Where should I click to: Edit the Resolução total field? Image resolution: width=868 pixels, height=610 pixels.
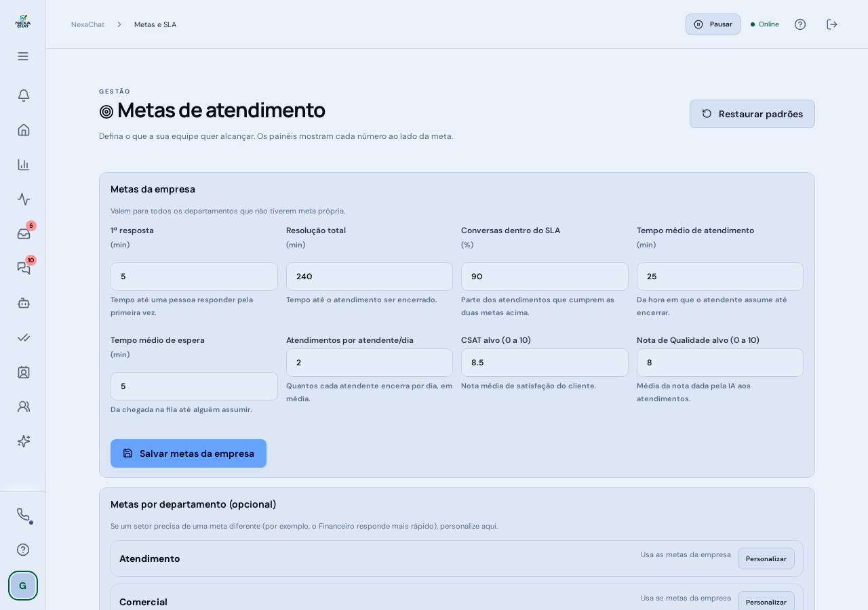tap(370, 277)
